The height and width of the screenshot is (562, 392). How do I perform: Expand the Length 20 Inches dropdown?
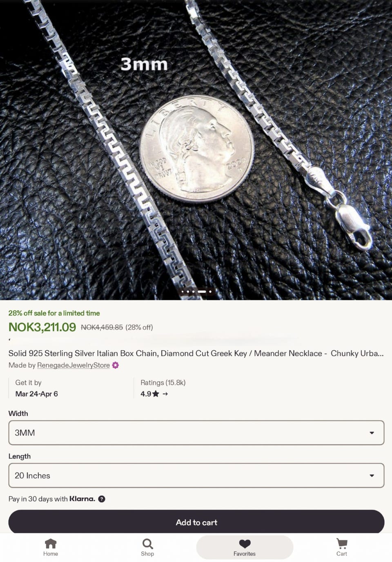point(196,475)
